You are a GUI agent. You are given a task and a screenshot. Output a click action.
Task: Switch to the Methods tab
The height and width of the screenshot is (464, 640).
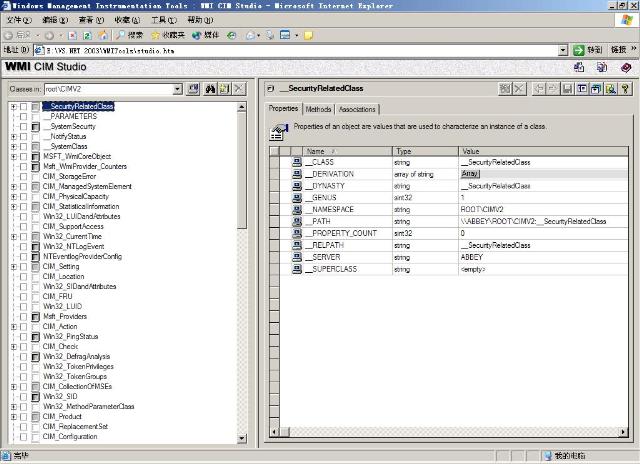318,109
